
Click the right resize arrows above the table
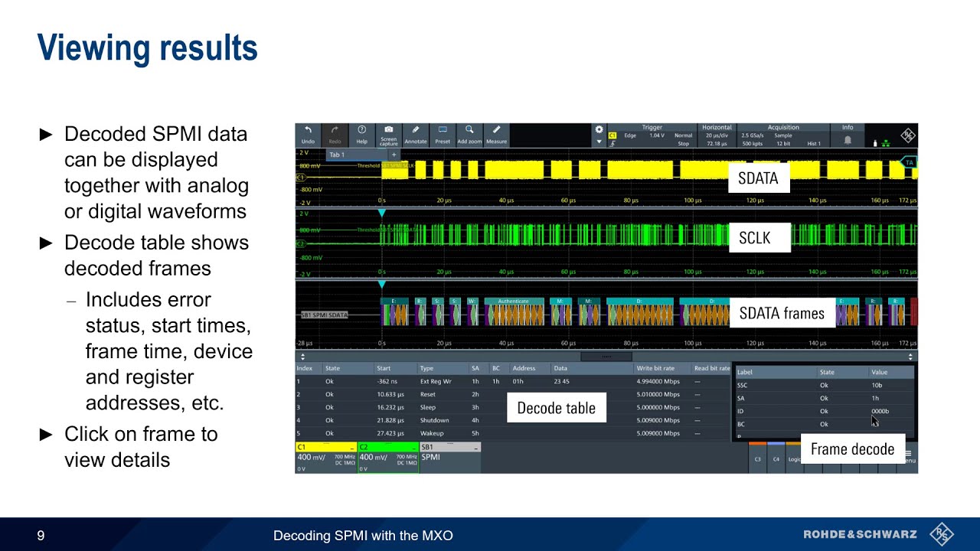[910, 357]
